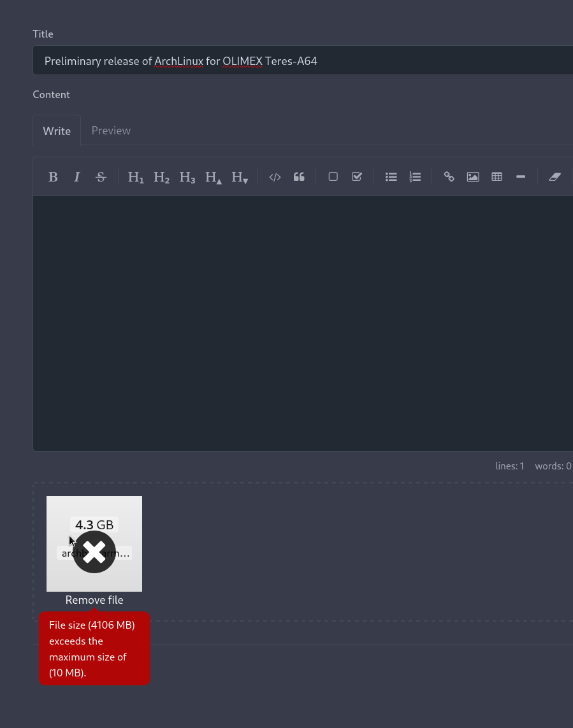Click the Remove file link
573x728 pixels.
94,600
